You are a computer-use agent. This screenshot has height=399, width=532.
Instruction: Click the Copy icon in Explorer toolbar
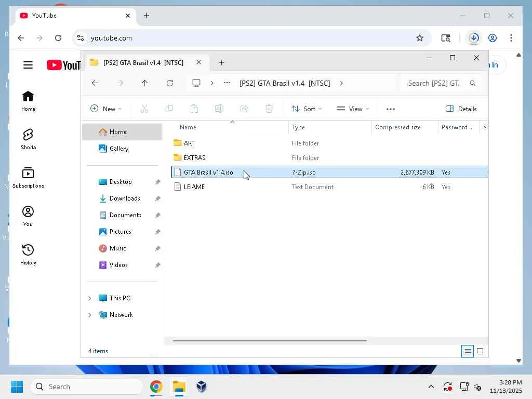click(x=169, y=109)
